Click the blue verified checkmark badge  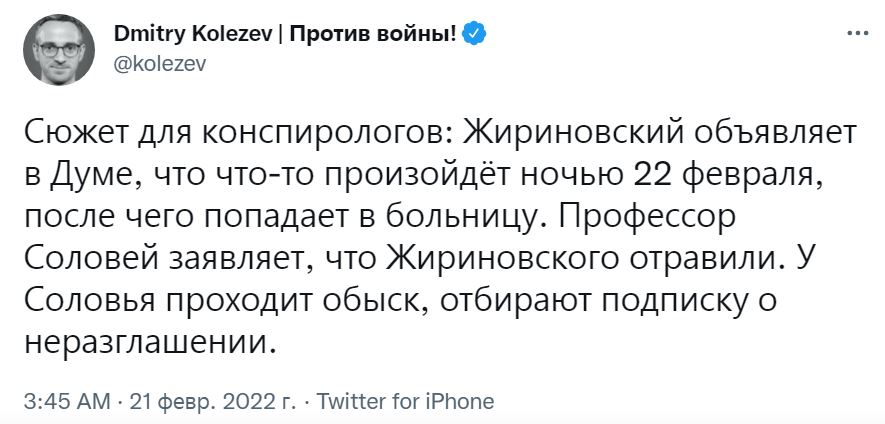474,35
